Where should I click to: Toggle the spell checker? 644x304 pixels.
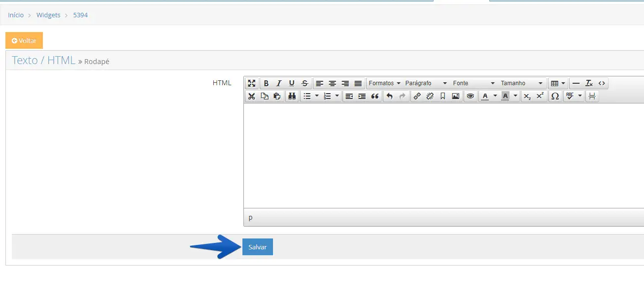pos(570,96)
